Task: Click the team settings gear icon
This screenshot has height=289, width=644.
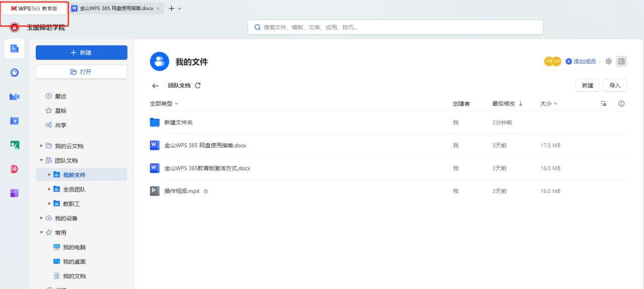Action: pos(608,61)
